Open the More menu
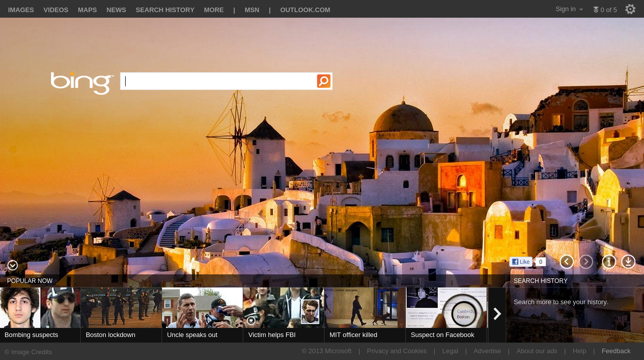644x360 pixels. 214,10
